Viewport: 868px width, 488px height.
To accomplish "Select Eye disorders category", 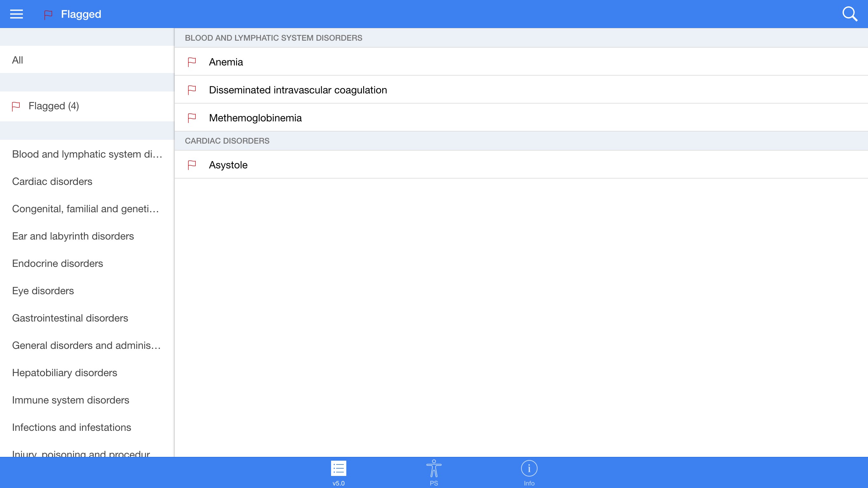I will pyautogui.click(x=43, y=290).
